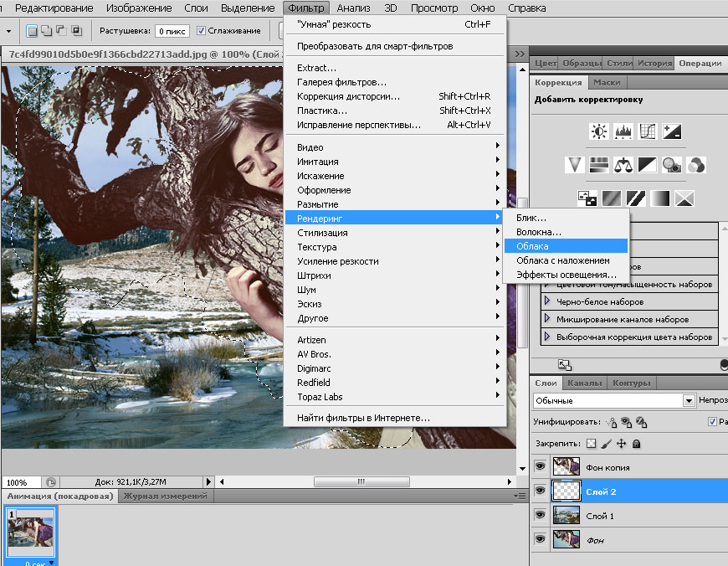Click the Unify layer style icon
The height and width of the screenshot is (566, 728).
pyautogui.click(x=642, y=422)
